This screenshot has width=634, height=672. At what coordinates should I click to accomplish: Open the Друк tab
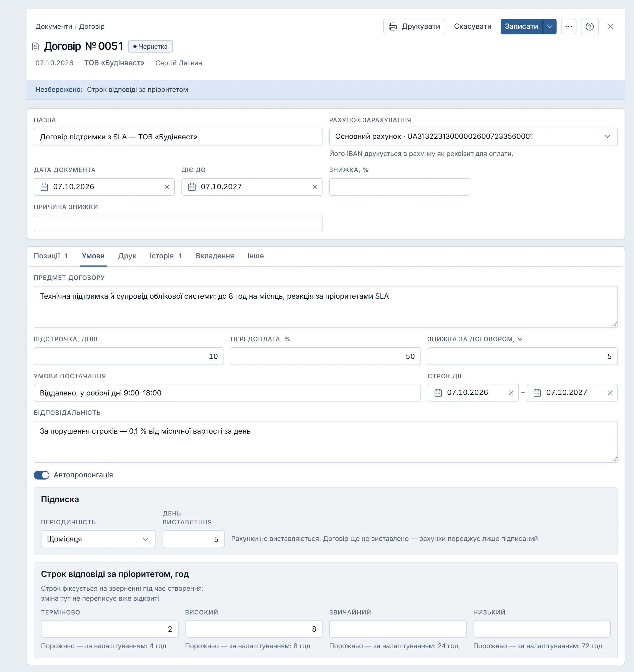pyautogui.click(x=127, y=256)
